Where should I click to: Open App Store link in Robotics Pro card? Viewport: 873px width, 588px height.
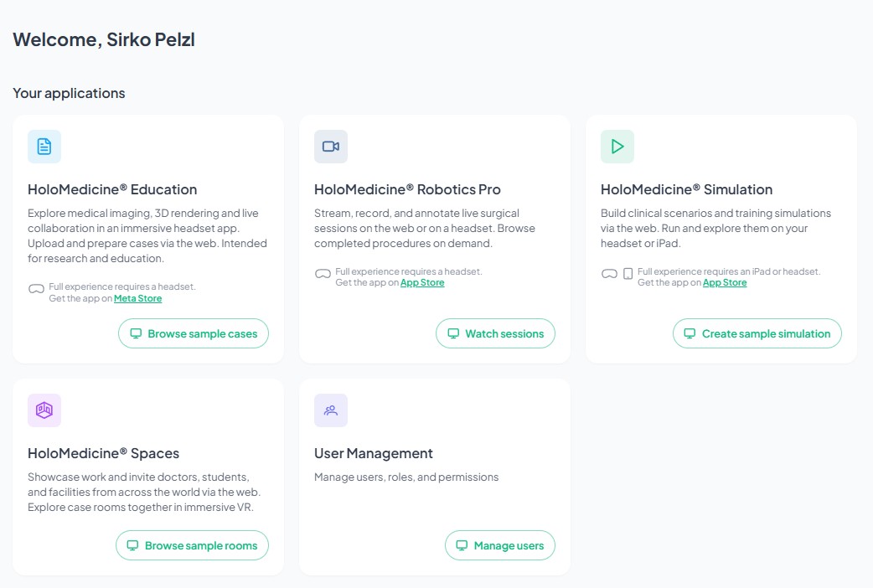pos(422,283)
